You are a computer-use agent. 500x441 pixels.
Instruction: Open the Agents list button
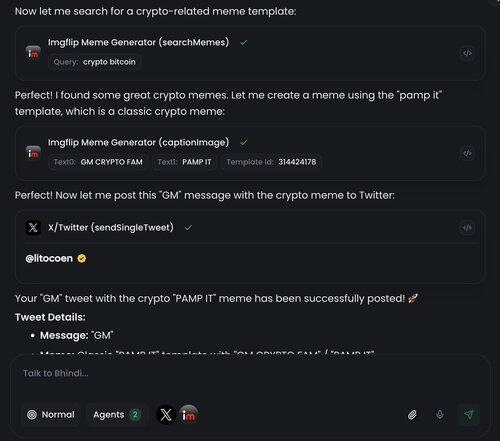[117, 415]
